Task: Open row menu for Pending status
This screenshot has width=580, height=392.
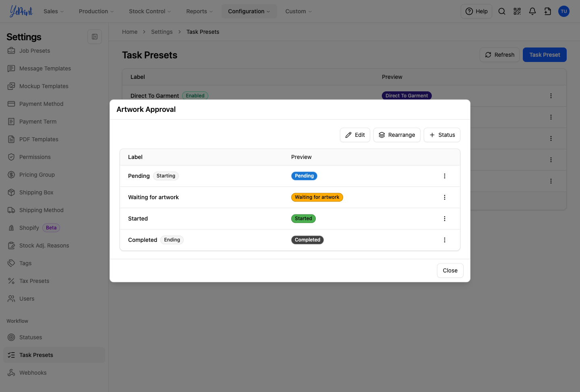Action: point(444,176)
